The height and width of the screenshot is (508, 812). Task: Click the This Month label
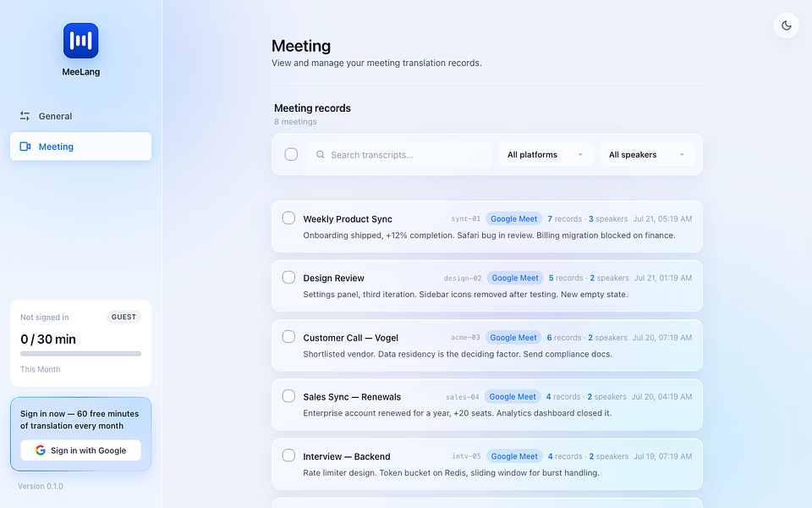coord(41,369)
